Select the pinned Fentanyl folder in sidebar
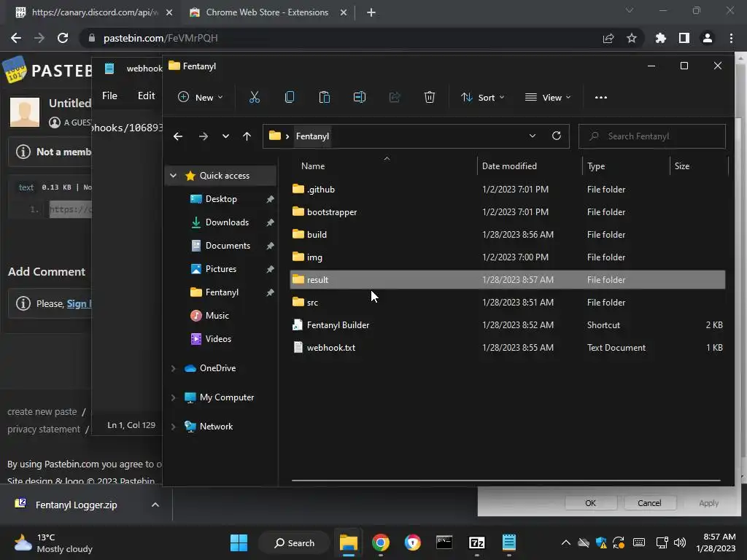 pos(222,292)
